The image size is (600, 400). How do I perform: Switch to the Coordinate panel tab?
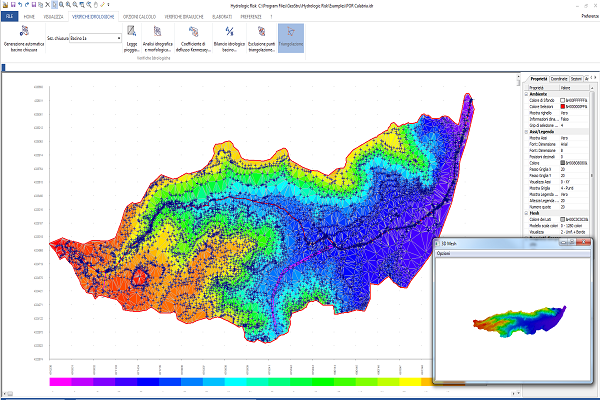(x=559, y=78)
